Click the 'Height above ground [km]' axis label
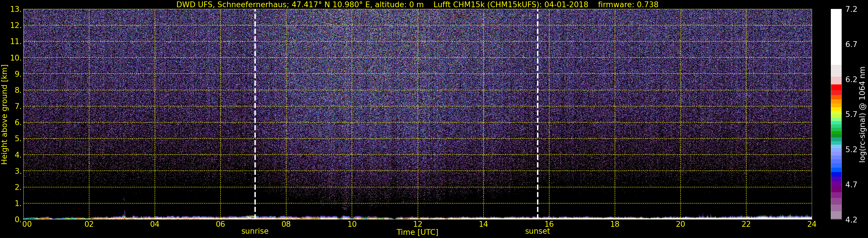This screenshot has width=868, height=238. point(4,114)
